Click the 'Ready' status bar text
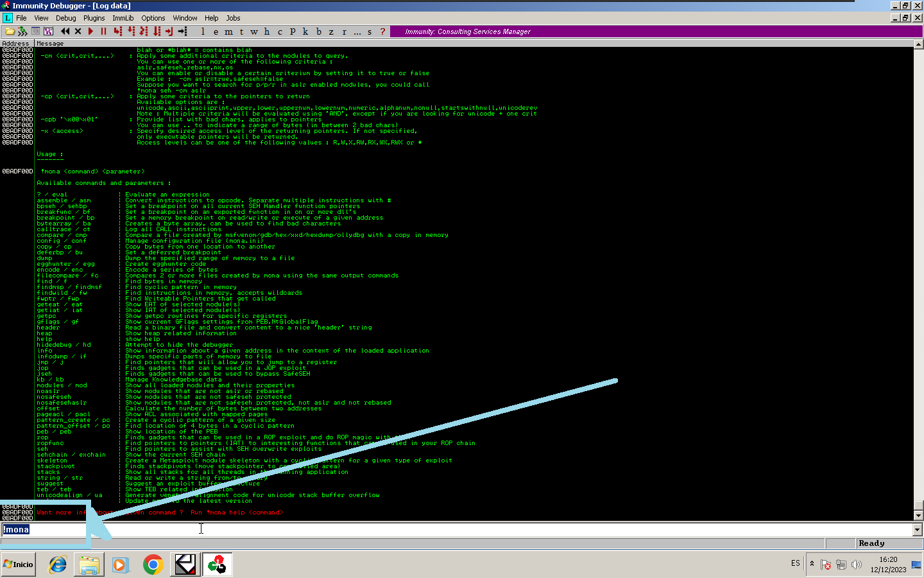The image size is (924, 578). pyautogui.click(x=871, y=543)
